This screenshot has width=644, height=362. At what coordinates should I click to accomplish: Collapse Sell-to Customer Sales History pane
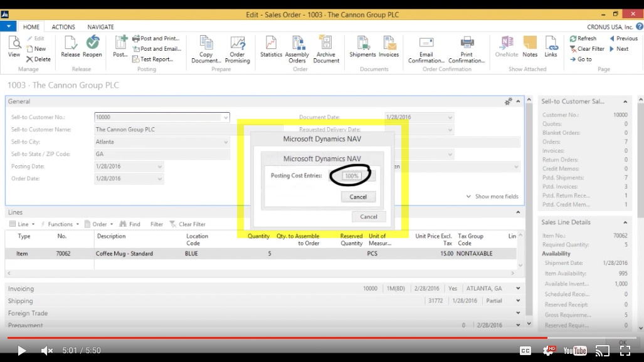pyautogui.click(x=625, y=101)
